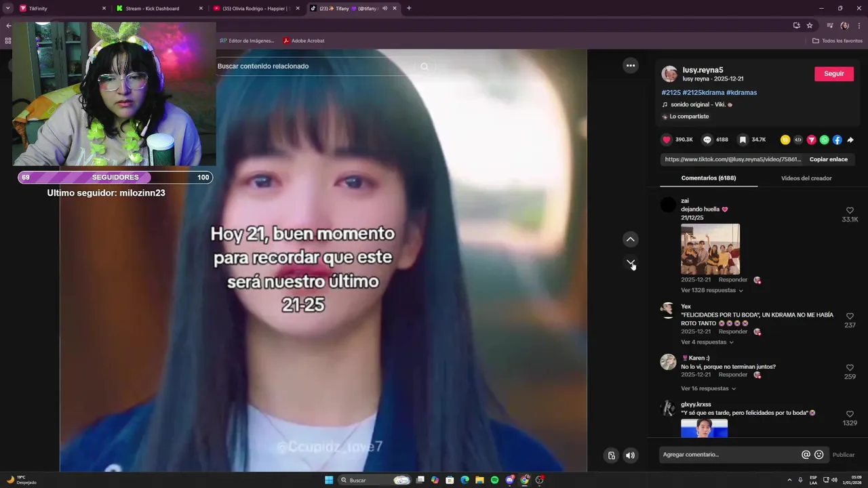Follow lusy.reyna5 with Seguir button
This screenshot has height=488, width=868.
[x=834, y=74]
